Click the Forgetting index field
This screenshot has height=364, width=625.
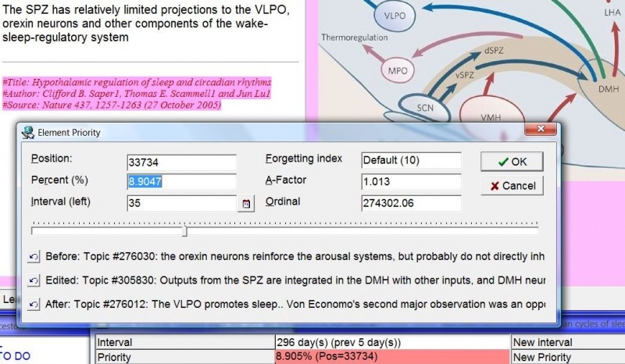[x=412, y=160]
